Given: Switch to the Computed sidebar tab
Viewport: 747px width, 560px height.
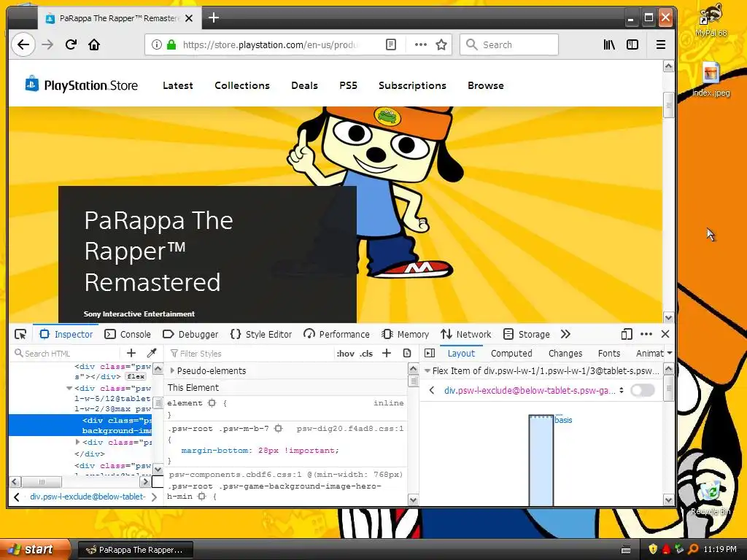Looking at the screenshot, I should 511,354.
